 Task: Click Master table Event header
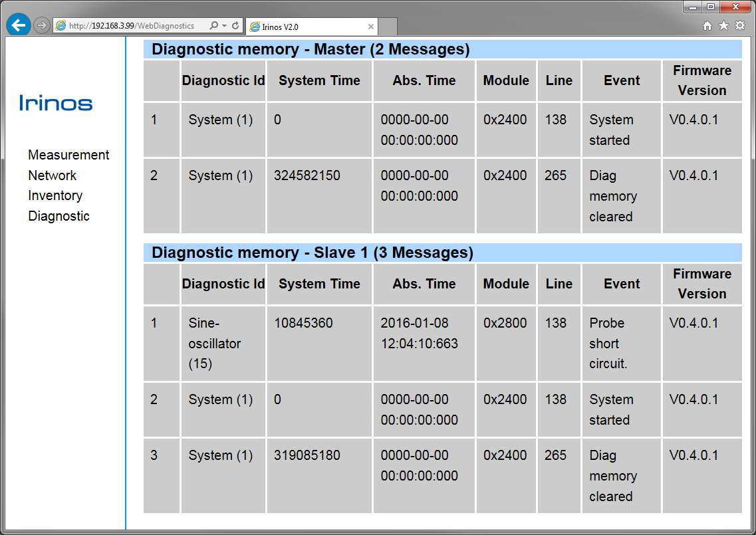point(622,80)
